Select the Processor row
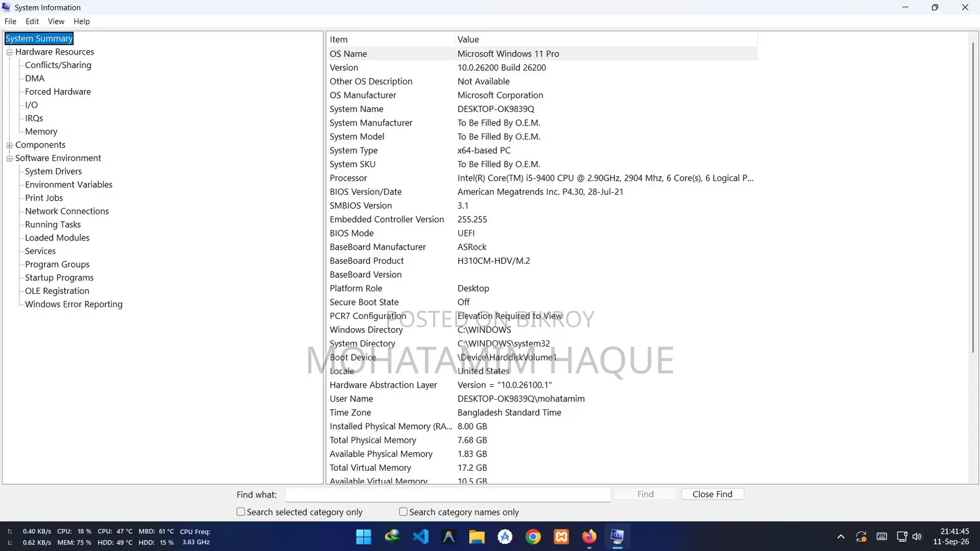The width and height of the screenshot is (980, 551). coord(542,178)
